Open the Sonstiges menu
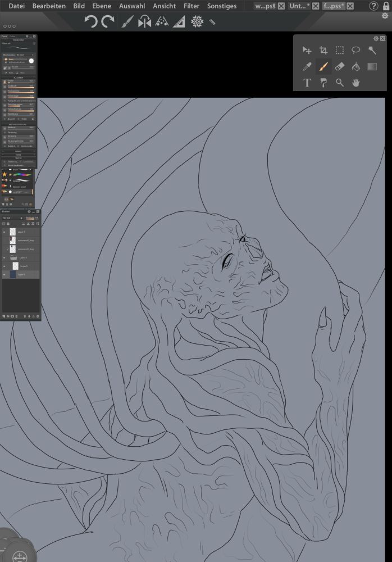The height and width of the screenshot is (562, 392). coord(222,6)
